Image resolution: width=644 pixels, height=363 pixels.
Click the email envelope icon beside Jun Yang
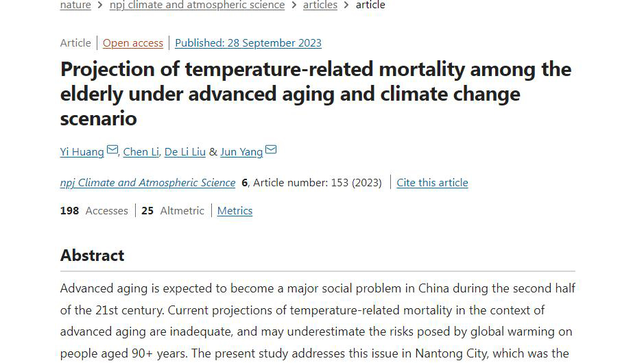[x=271, y=150]
